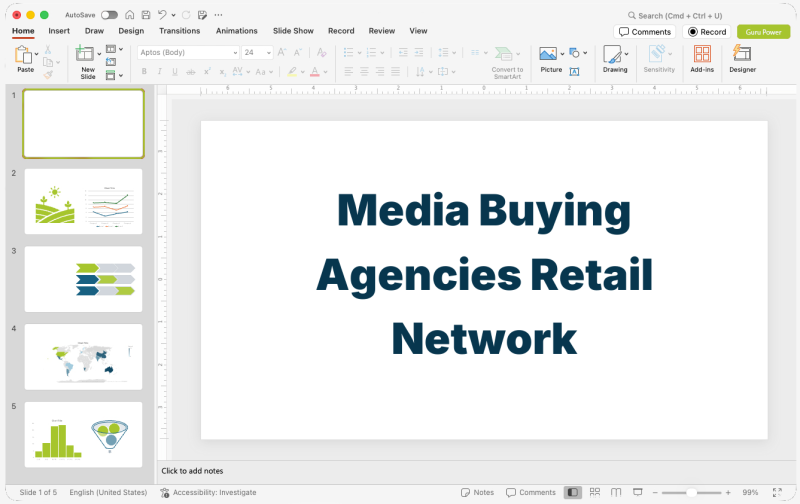Toggle the AutoSave switch
This screenshot has height=504, width=800.
(109, 15)
